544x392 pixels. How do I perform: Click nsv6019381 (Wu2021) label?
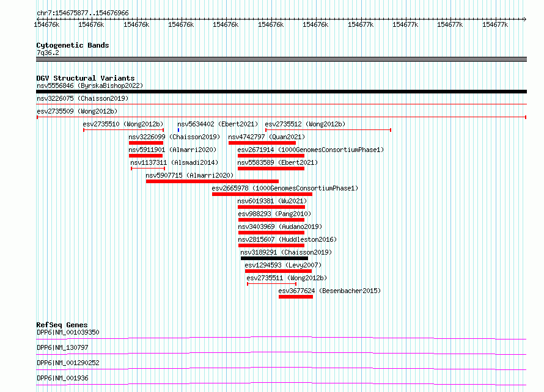click(272, 201)
